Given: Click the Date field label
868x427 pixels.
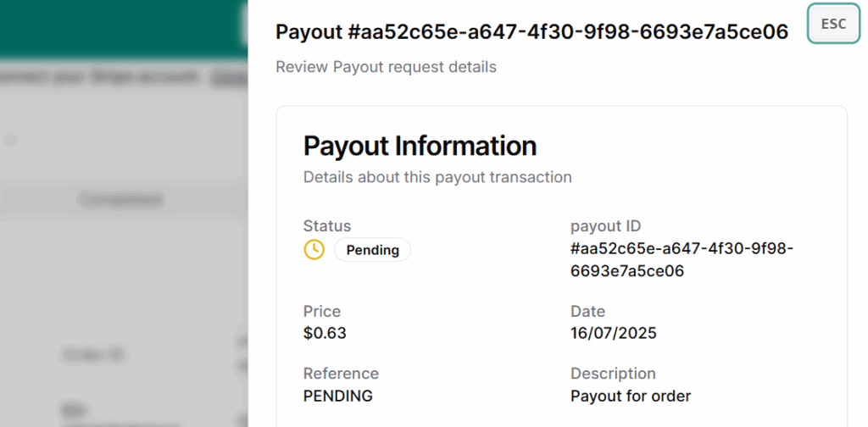Looking at the screenshot, I should (587, 311).
